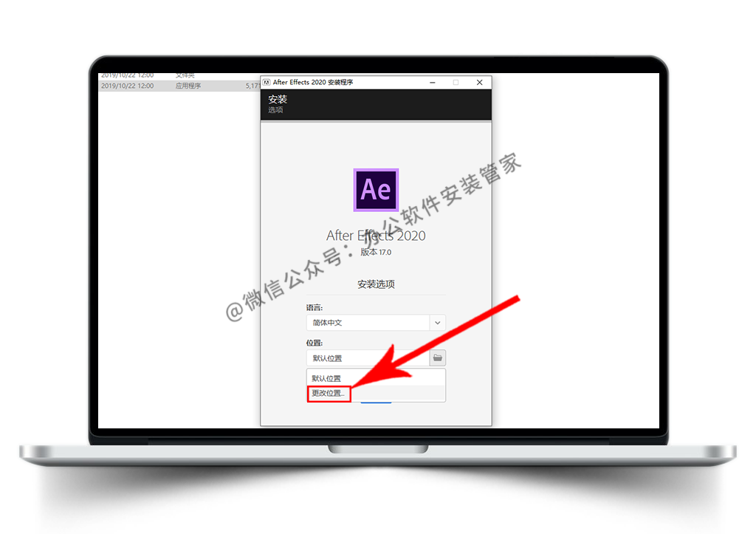
Task: Click the 位置: label
Action: tap(315, 343)
